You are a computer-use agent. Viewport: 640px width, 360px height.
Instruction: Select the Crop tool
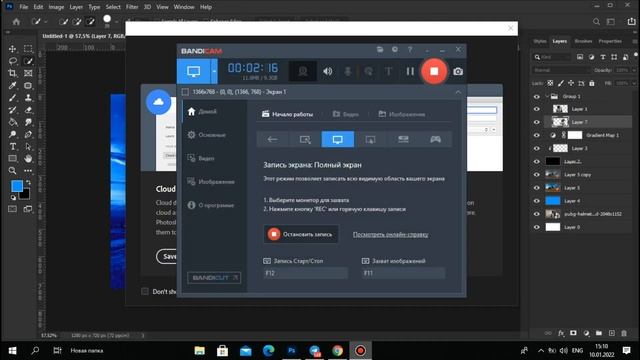pyautogui.click(x=13, y=73)
